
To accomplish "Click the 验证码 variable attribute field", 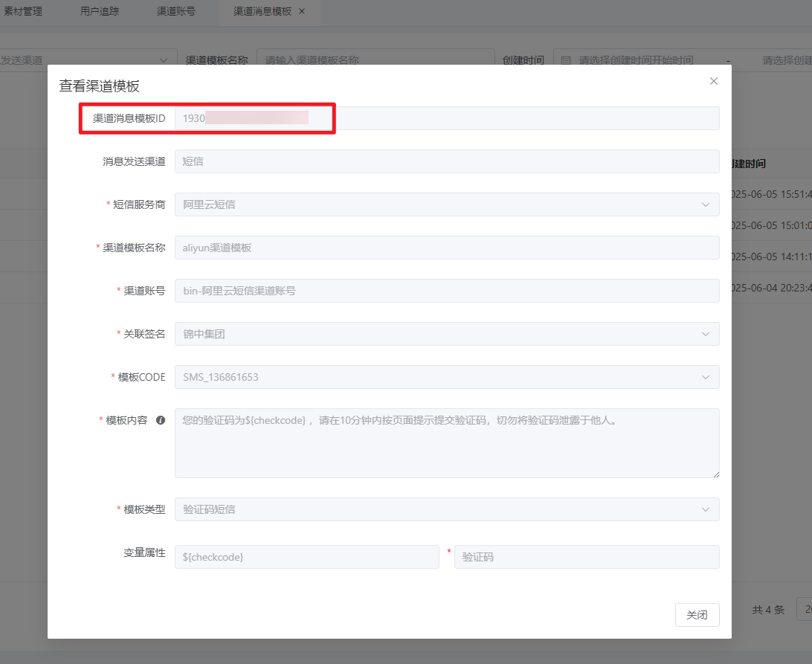I will [587, 557].
